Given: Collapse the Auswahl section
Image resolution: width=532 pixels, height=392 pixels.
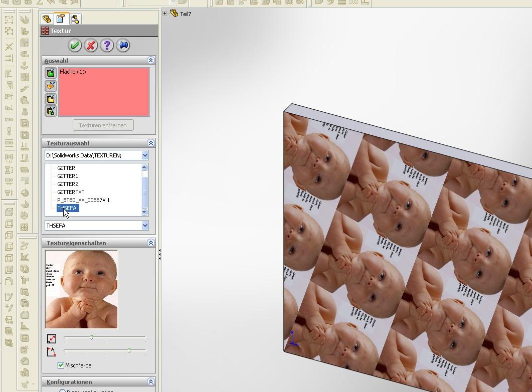Looking at the screenshot, I should (151, 60).
